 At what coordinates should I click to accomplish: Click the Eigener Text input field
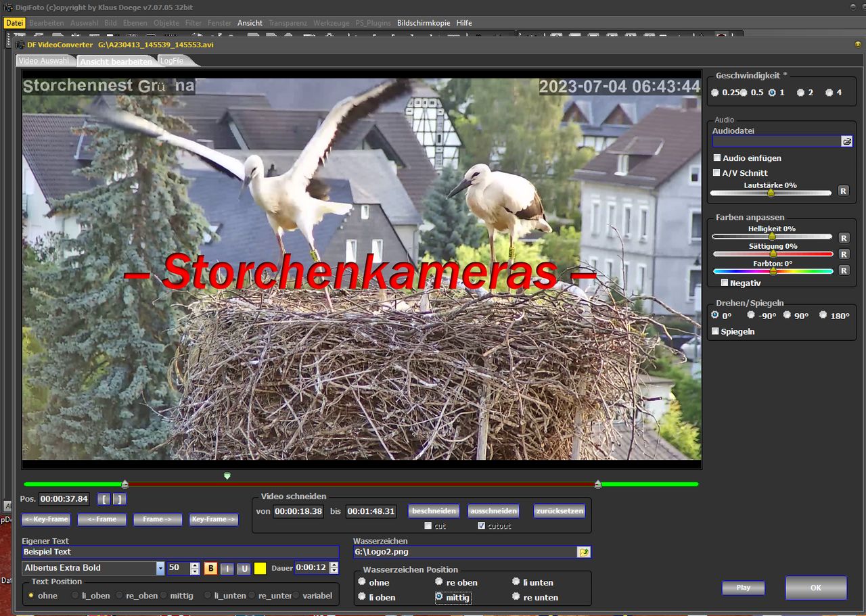(180, 552)
